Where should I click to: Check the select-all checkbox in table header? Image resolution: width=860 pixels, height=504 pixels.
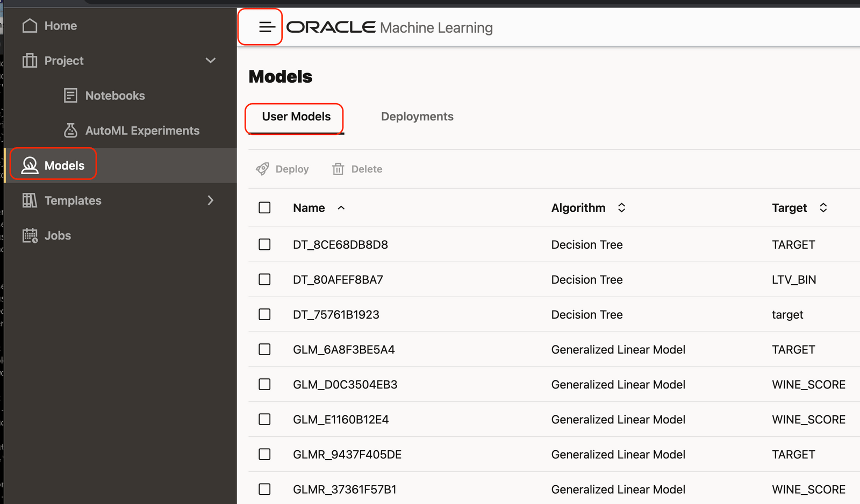click(x=264, y=207)
